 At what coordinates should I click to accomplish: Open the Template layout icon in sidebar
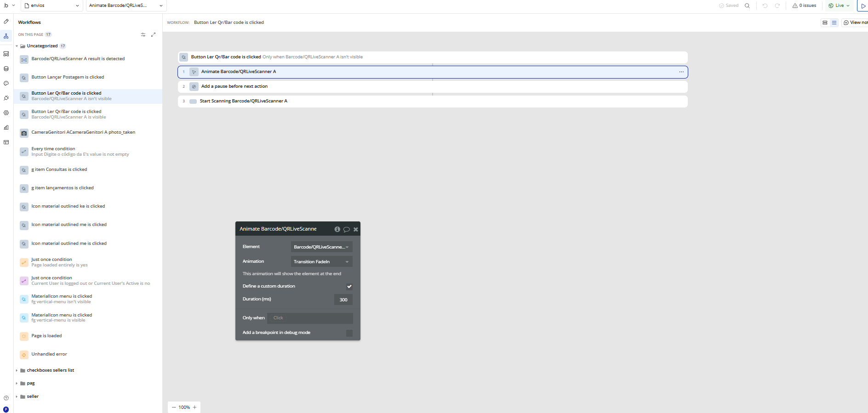(6, 142)
